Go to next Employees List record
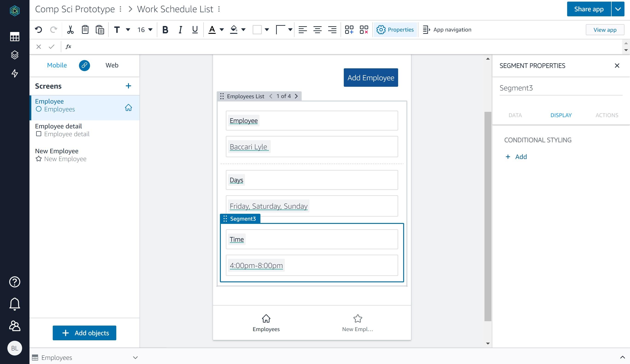The width and height of the screenshot is (630, 364). coord(296,96)
